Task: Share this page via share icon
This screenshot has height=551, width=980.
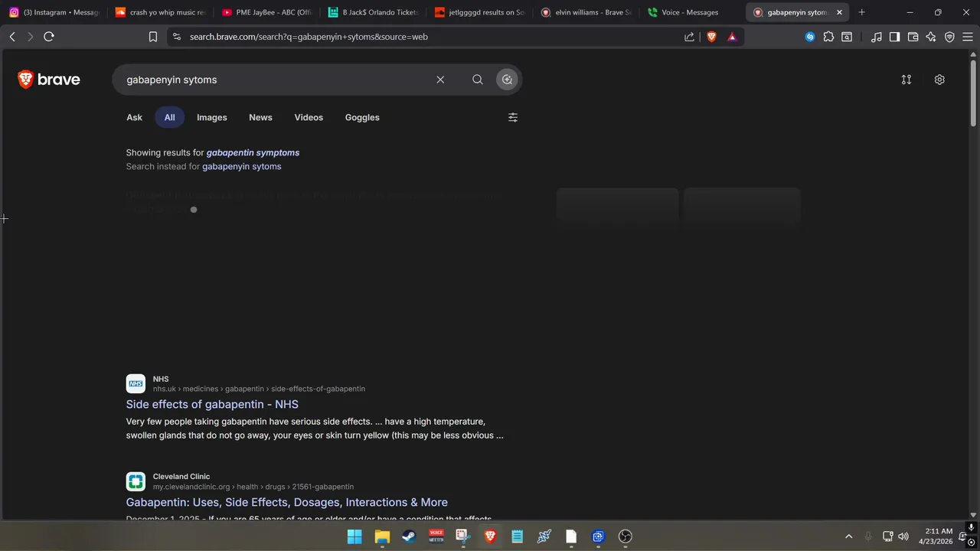Action: [x=690, y=37]
